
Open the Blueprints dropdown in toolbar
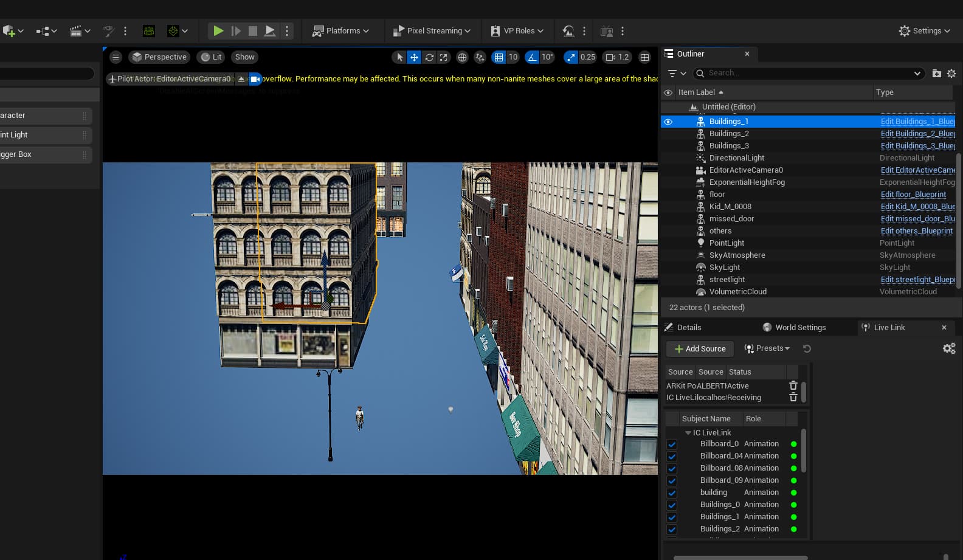pos(46,31)
